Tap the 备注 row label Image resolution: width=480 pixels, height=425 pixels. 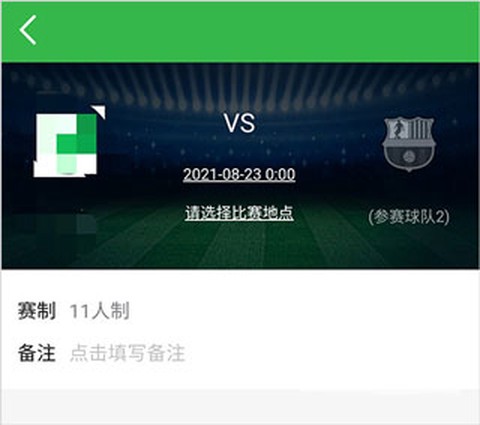36,353
